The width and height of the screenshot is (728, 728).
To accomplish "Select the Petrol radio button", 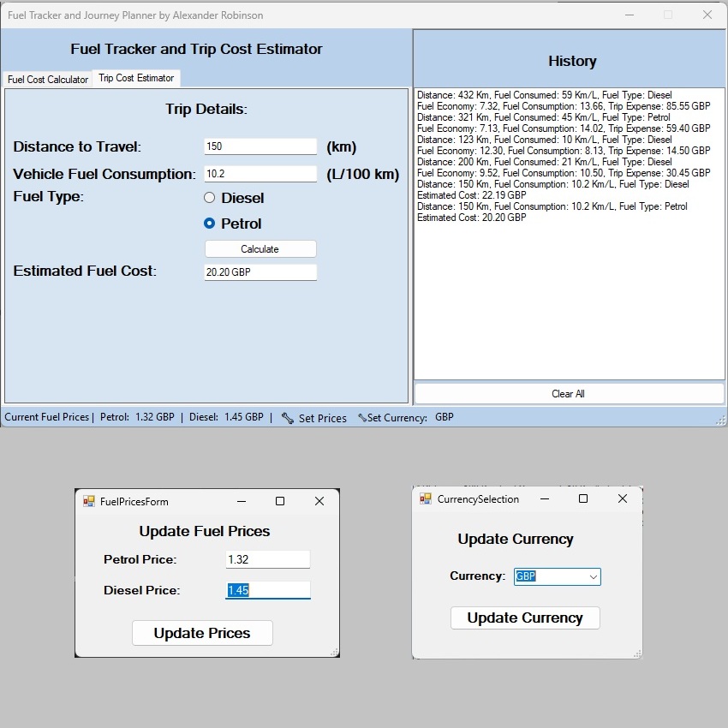I will [210, 224].
